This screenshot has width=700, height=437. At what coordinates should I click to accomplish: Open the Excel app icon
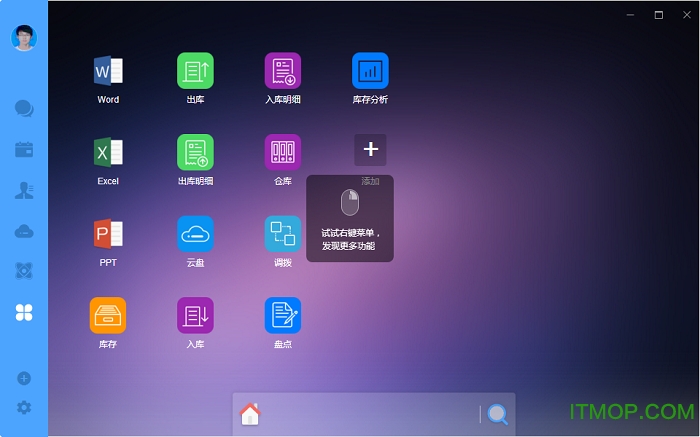coord(108,152)
